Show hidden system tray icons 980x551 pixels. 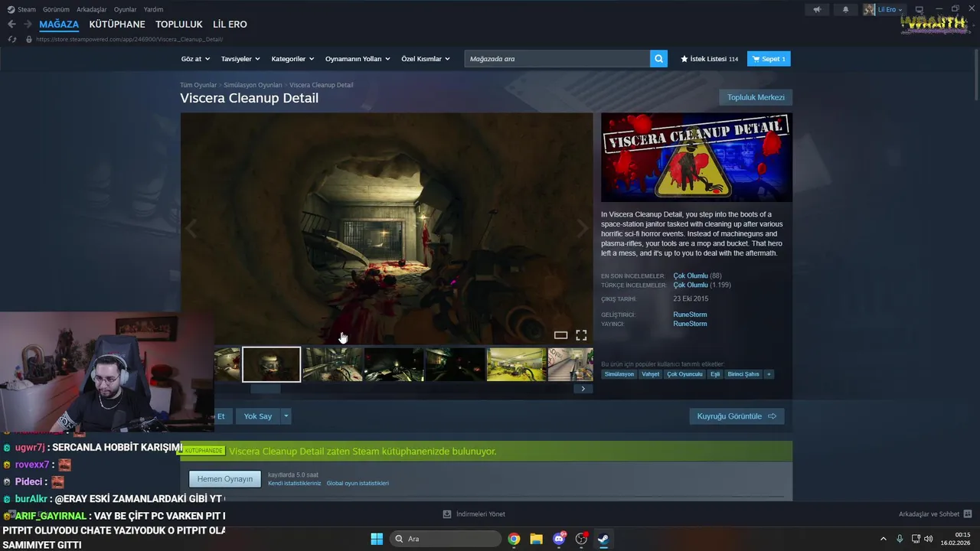883,539
